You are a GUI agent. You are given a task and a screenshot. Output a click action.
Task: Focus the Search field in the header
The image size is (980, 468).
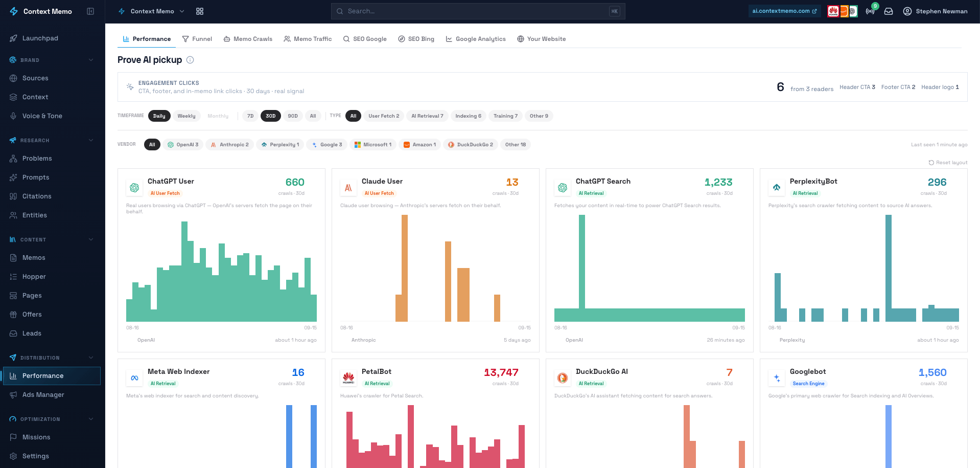pyautogui.click(x=478, y=11)
